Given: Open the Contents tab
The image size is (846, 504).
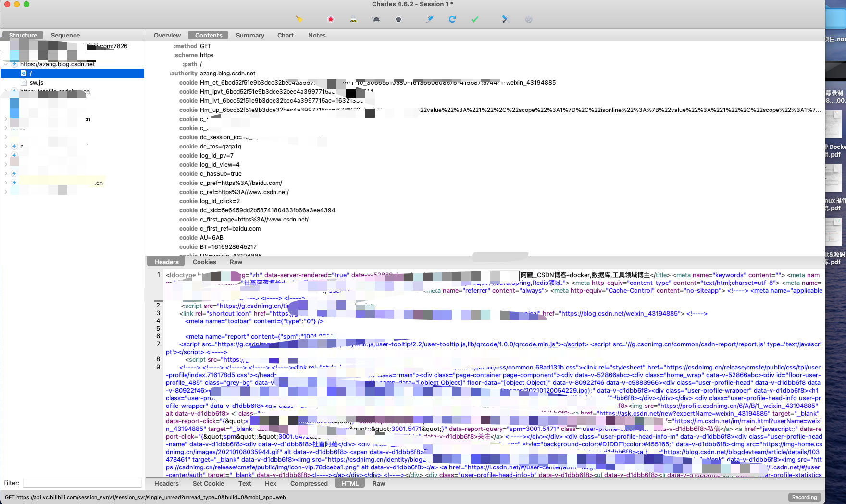Looking at the screenshot, I should click(x=209, y=35).
